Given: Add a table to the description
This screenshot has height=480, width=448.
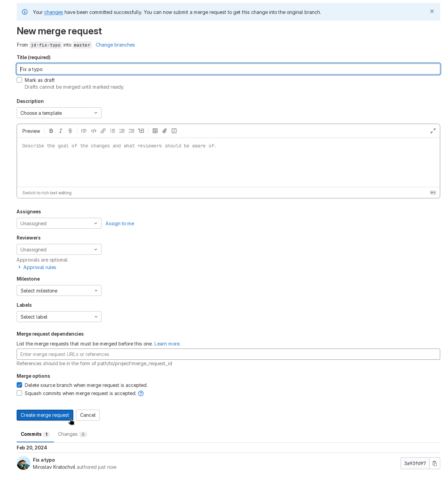Looking at the screenshot, I should pyautogui.click(x=155, y=131).
